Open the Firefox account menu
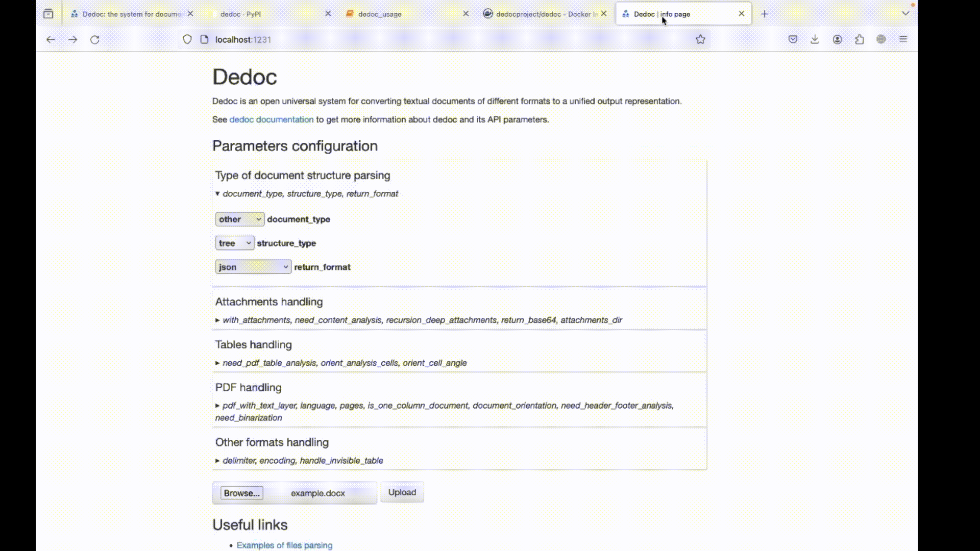980x551 pixels. (x=837, y=39)
